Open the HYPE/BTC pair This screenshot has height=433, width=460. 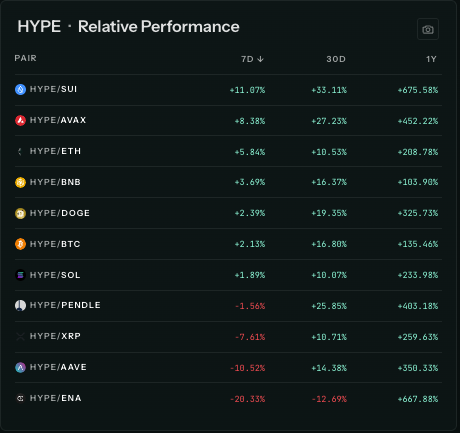[x=55, y=244]
